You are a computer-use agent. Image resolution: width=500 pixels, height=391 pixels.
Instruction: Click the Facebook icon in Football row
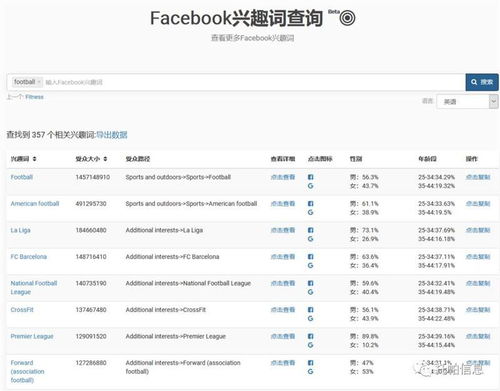tap(310, 177)
